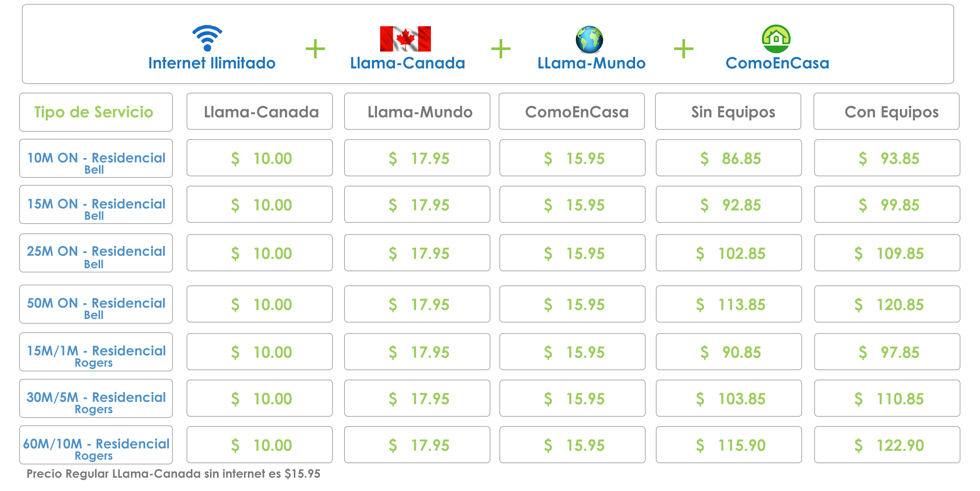
Task: Click the plus sign after Llama-Canada
Action: coord(501,49)
